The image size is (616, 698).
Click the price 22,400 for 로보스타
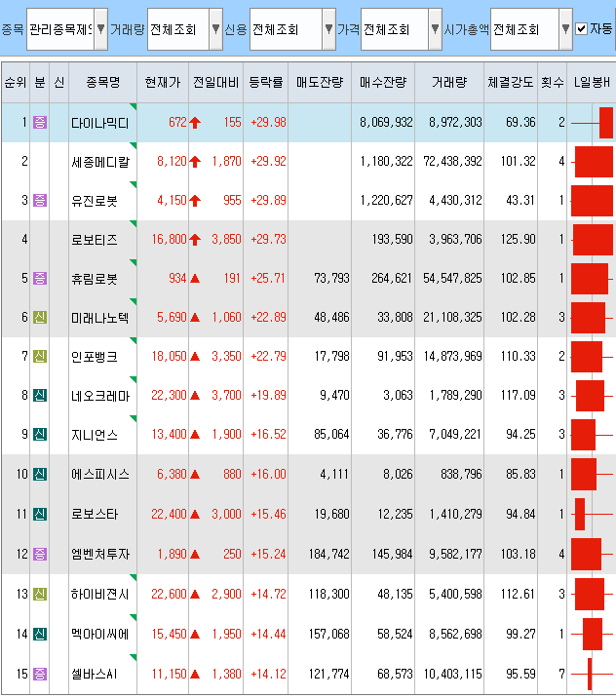170,514
